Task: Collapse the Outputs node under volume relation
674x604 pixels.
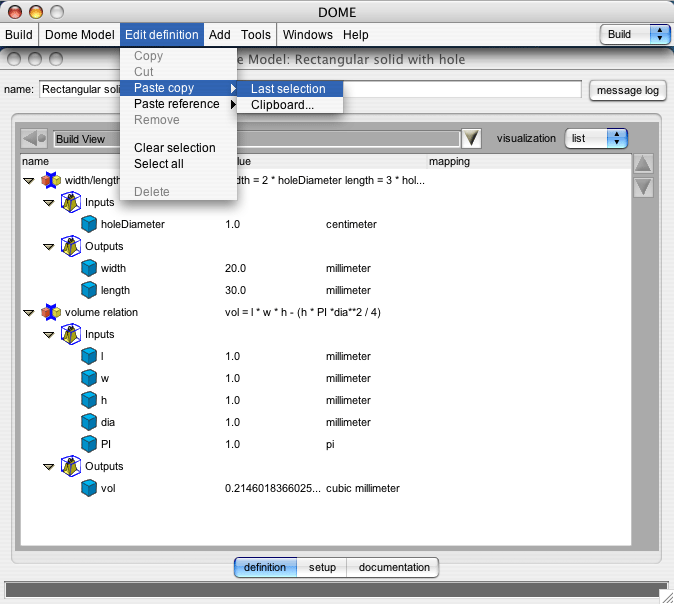Action: pyautogui.click(x=49, y=466)
